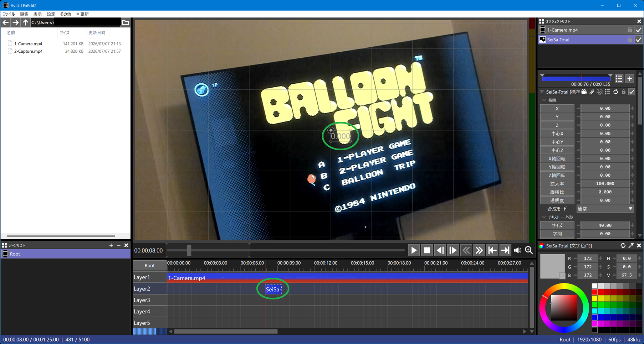Collapse the SeiSa-Total settings triangle
This screenshot has height=344, width=644.
coord(542,92)
